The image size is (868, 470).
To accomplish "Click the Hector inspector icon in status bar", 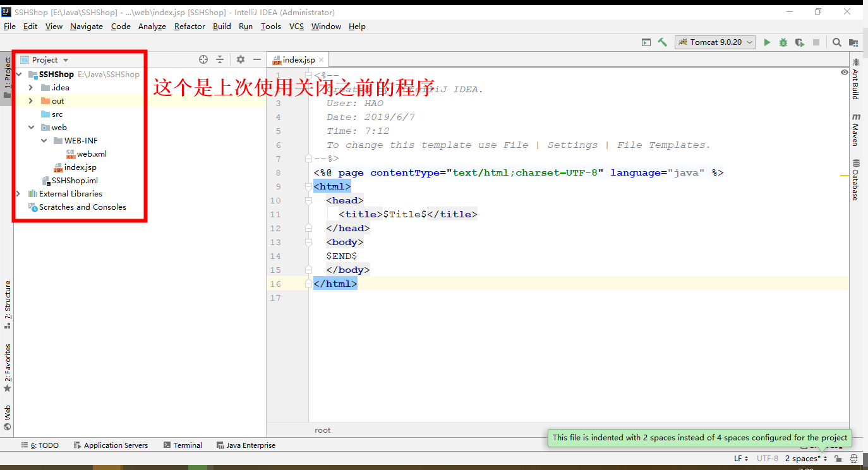I will pyautogui.click(x=853, y=459).
